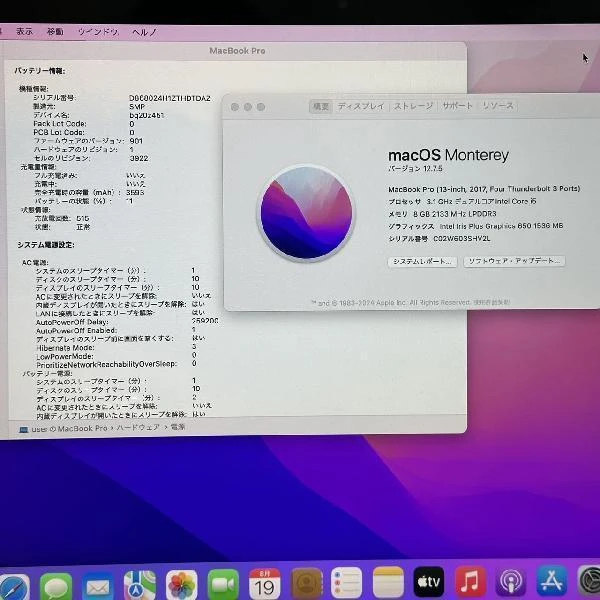Launch Podcasts from the Dock
The width and height of the screenshot is (600, 600).
pyautogui.click(x=511, y=582)
